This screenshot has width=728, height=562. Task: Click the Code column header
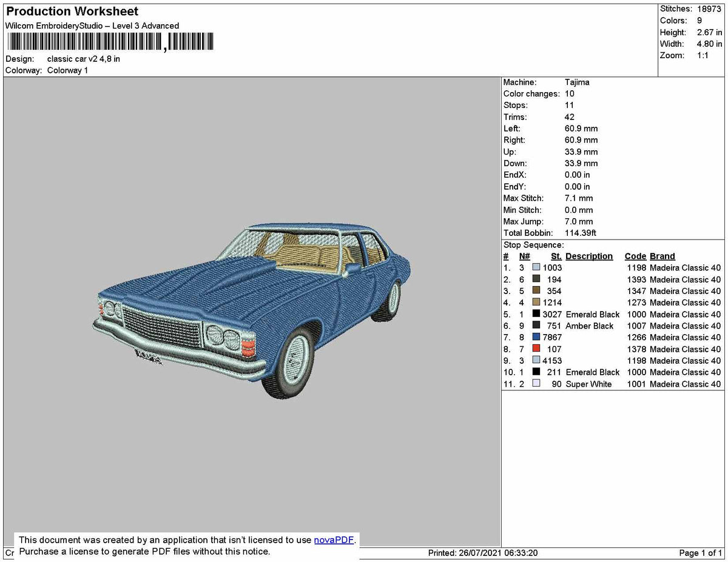(x=635, y=256)
